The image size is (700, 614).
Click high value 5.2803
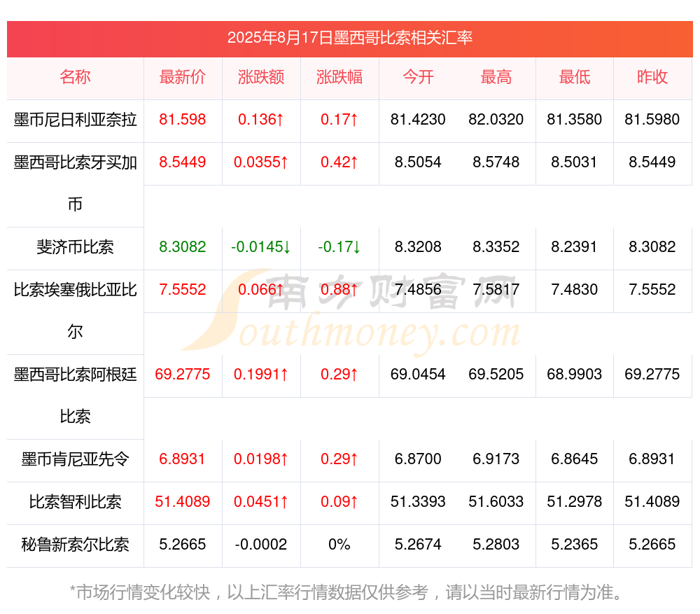pos(496,545)
